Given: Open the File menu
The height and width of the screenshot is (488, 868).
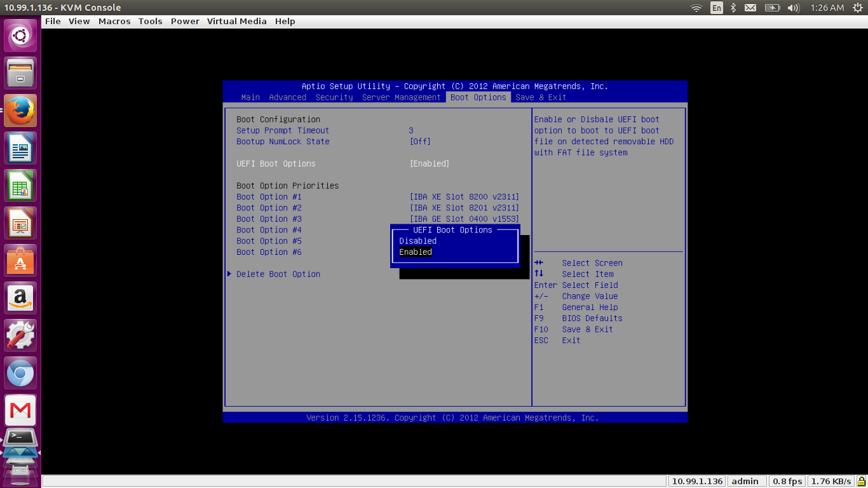Looking at the screenshot, I should click(x=53, y=21).
